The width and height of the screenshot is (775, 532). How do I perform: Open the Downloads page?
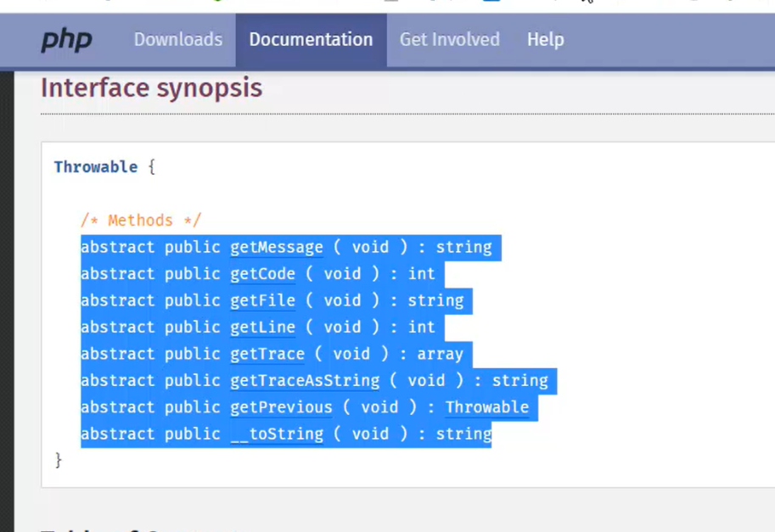(x=177, y=40)
